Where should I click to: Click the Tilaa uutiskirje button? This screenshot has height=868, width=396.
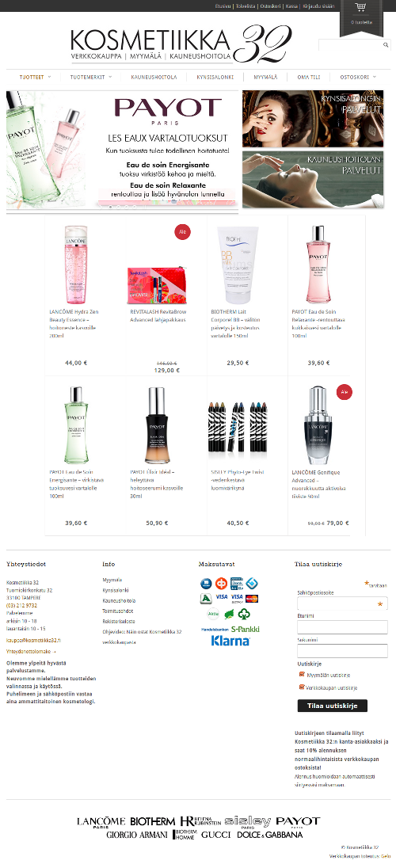tap(333, 706)
